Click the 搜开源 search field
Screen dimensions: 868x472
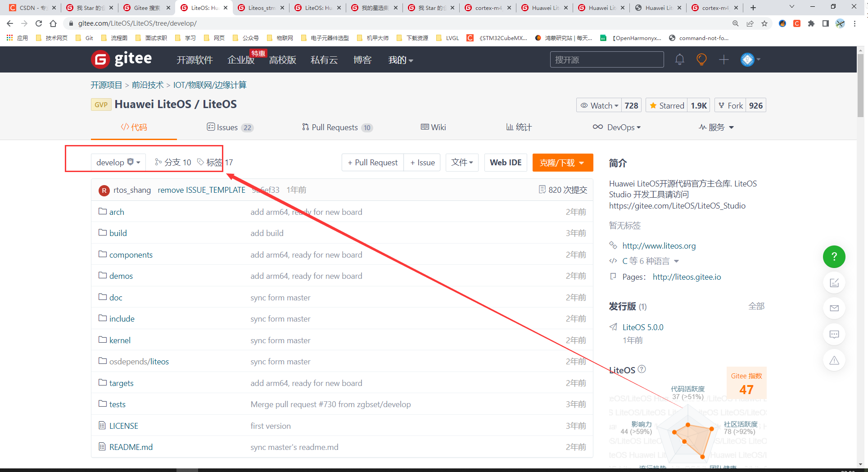point(606,59)
